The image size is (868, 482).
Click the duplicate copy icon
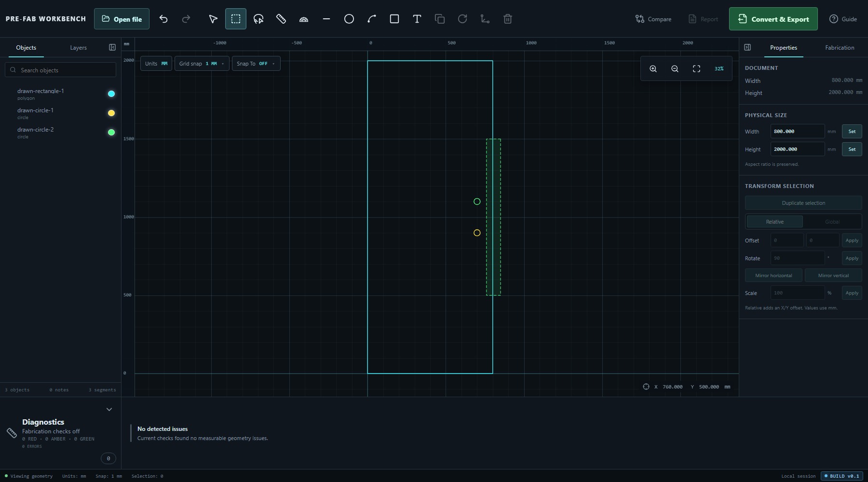[440, 19]
